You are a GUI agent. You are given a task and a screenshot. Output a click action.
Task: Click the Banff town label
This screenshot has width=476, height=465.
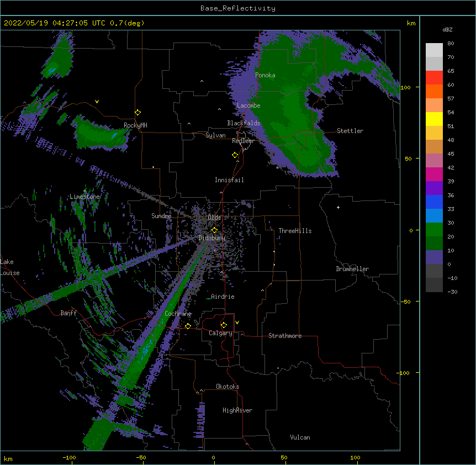click(x=68, y=313)
